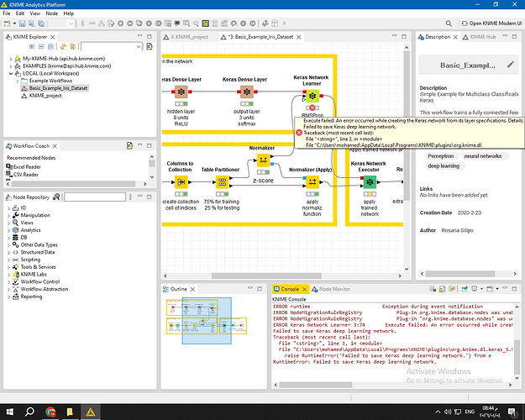This screenshot has height=420, width=525.
Task: Switch to the Node Monitor tab
Action: click(331, 289)
